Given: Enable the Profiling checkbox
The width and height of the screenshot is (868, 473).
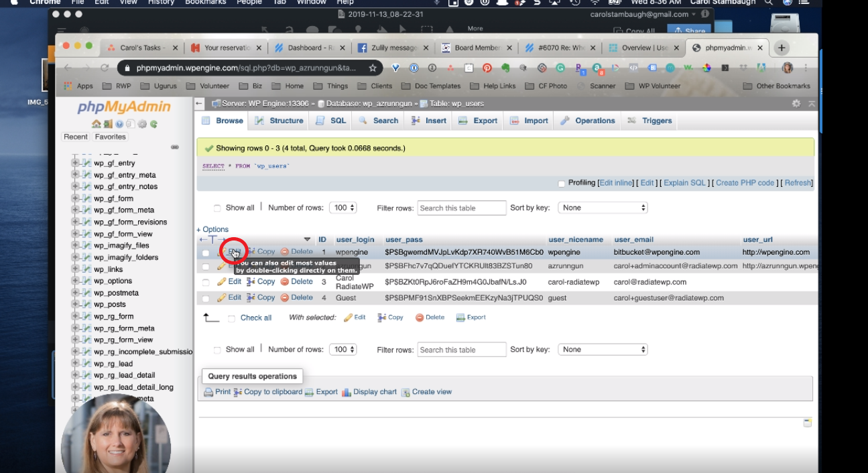Looking at the screenshot, I should pyautogui.click(x=562, y=184).
